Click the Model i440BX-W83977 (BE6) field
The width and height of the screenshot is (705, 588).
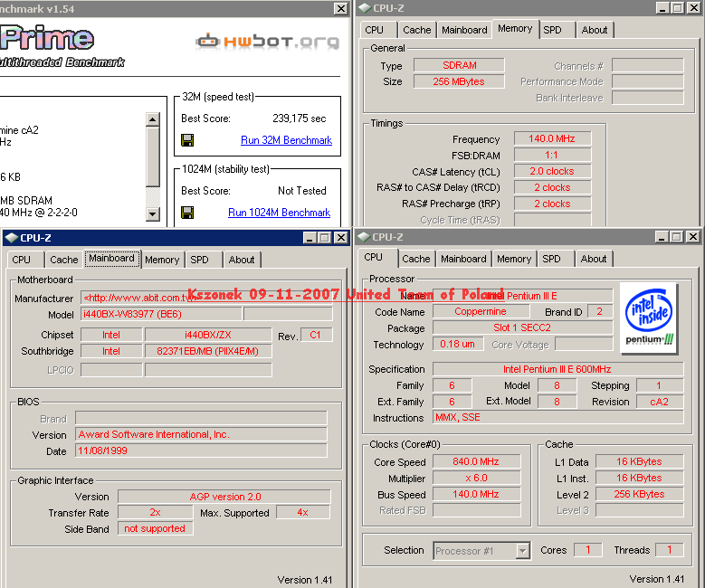click(161, 314)
